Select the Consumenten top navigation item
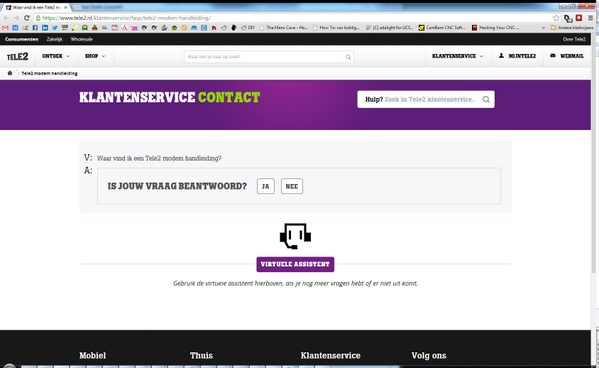Viewport: 599px width, 368px height. coord(22,39)
